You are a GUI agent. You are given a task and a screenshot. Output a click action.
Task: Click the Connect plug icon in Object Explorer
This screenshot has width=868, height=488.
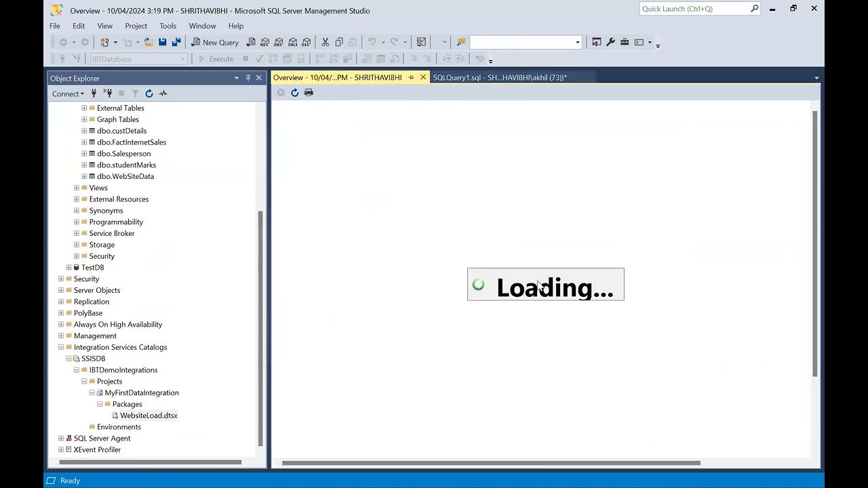click(x=94, y=94)
